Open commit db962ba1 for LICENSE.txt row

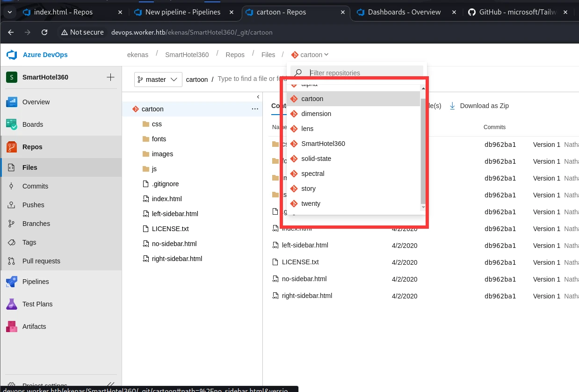click(x=500, y=262)
